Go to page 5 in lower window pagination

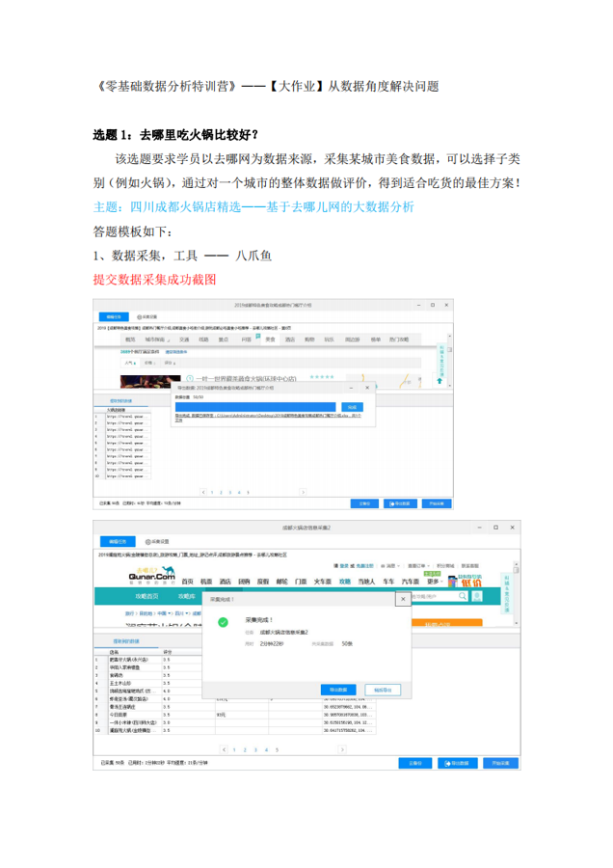click(x=278, y=750)
